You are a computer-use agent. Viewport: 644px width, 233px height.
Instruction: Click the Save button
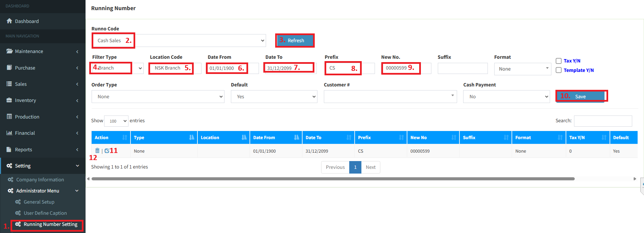pyautogui.click(x=580, y=97)
